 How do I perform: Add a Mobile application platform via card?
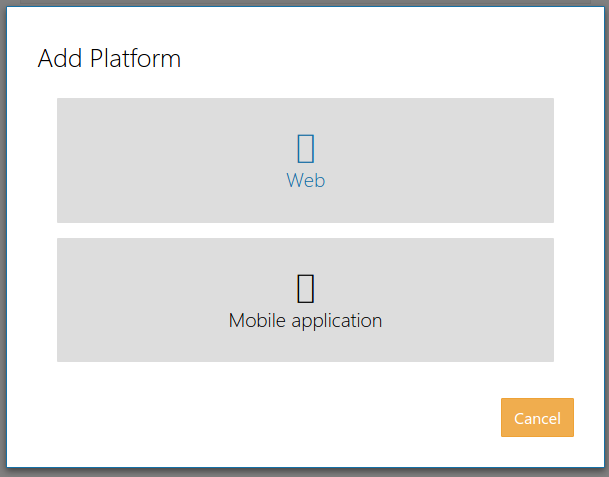(305, 300)
